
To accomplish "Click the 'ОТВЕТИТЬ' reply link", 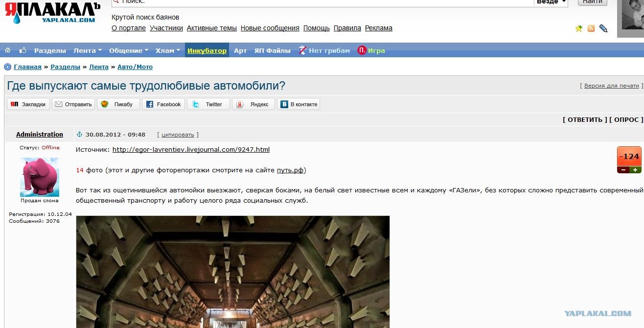I will pyautogui.click(x=585, y=119).
